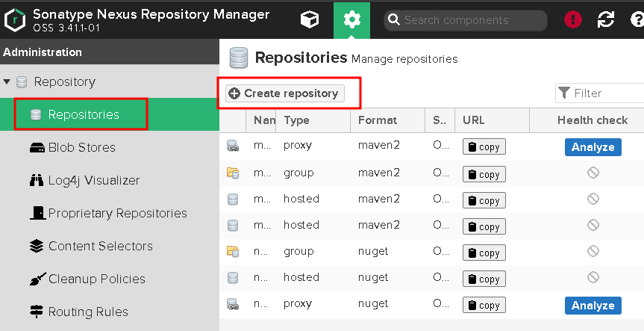Open the Browse cube icon

tap(310, 19)
